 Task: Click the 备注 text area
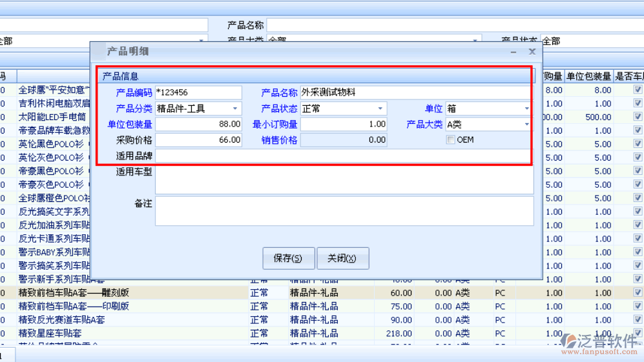(x=344, y=211)
